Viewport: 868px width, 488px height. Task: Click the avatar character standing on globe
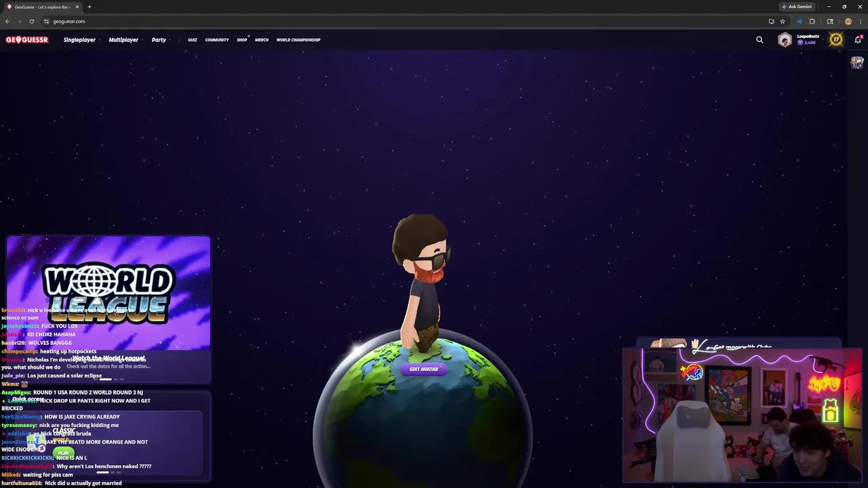click(421, 285)
